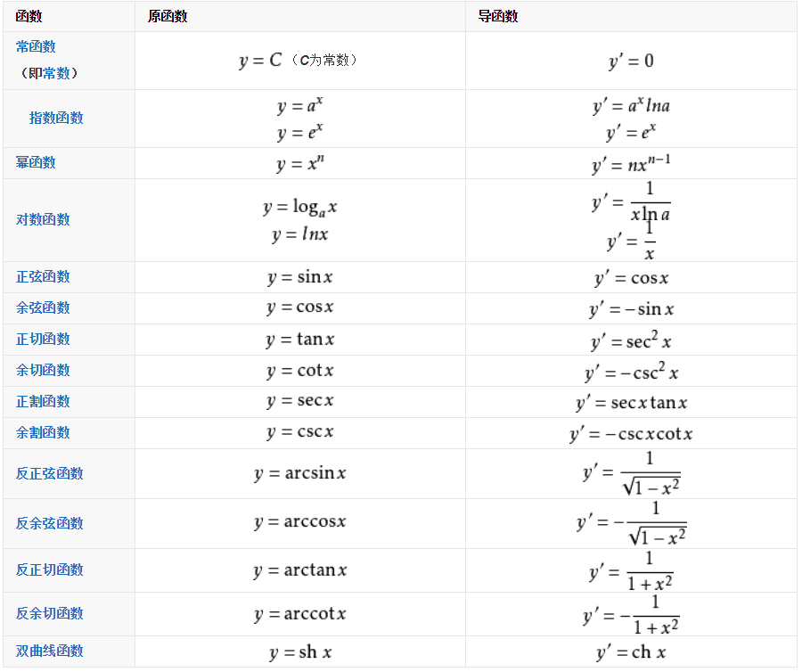
Task: Follow the 余切函数 link
Action: [43, 370]
